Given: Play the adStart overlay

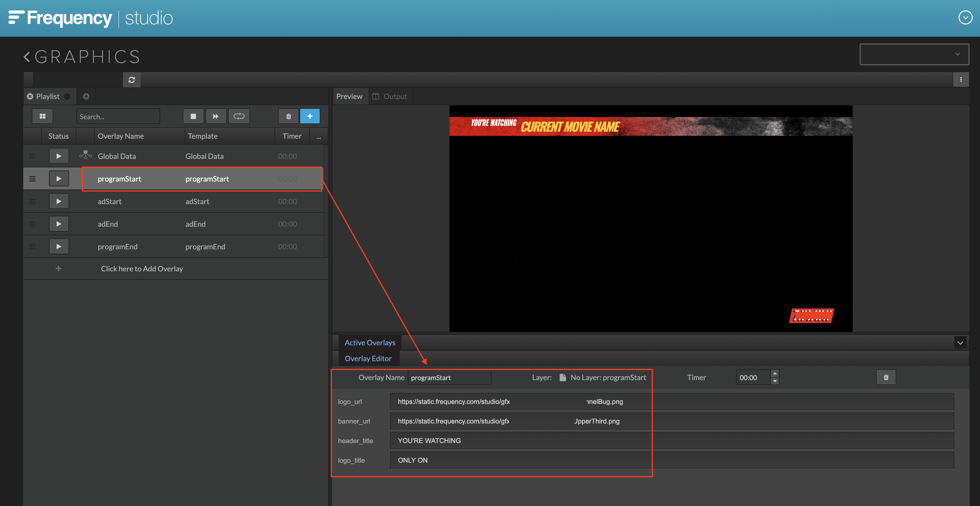Looking at the screenshot, I should 59,201.
